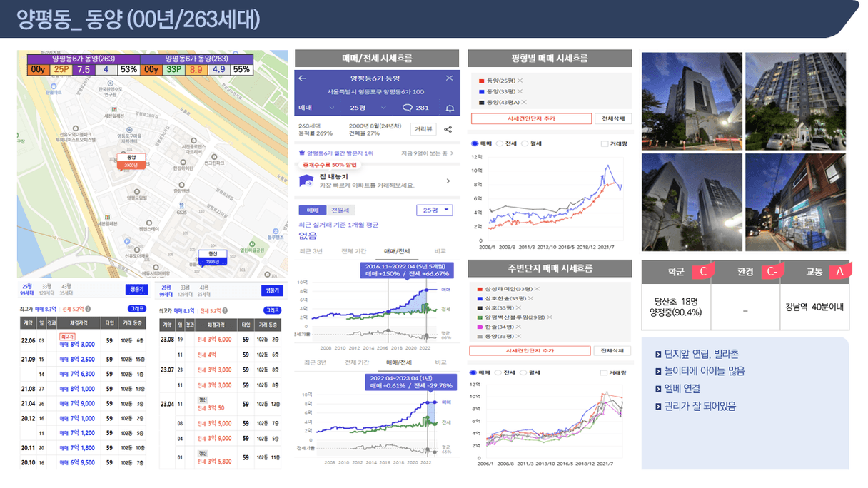Select 월세 radio in 평형별 매매 시세흐름 chart
Screen dimensions: 868x488
523,143
